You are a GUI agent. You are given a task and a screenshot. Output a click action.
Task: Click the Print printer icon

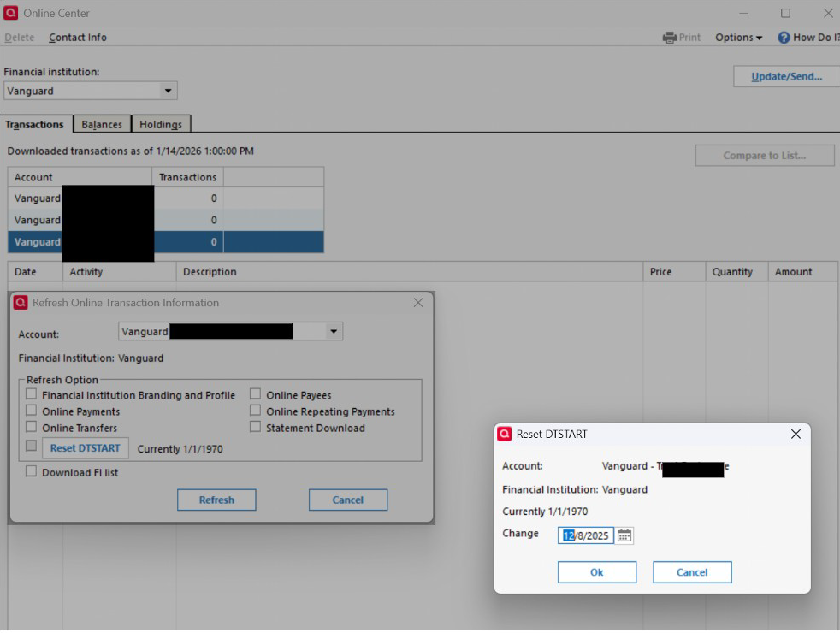(669, 38)
